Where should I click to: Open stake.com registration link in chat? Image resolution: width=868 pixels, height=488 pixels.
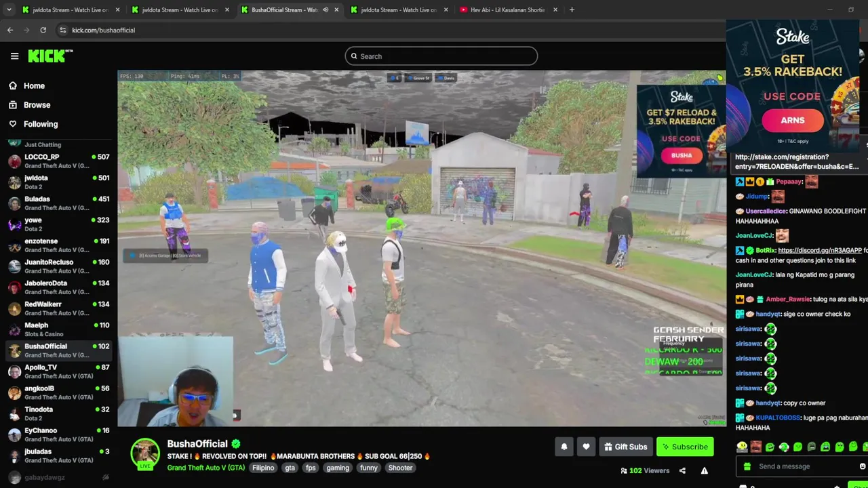[x=797, y=161]
